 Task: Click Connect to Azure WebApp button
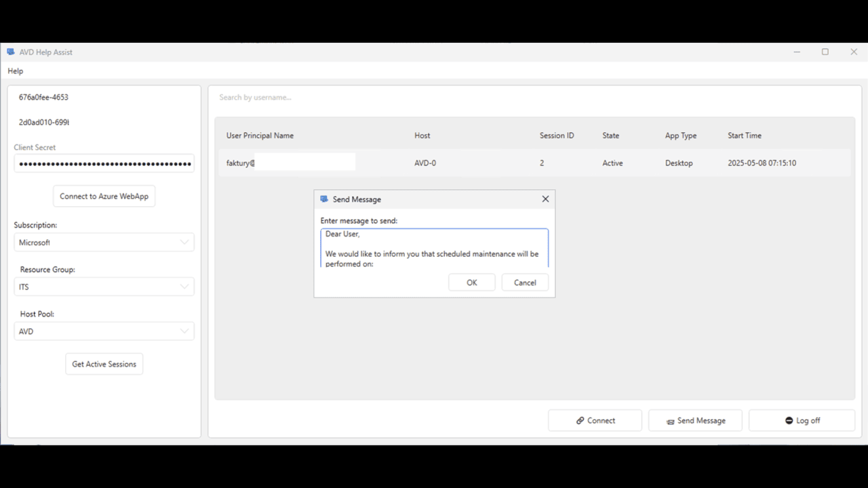(104, 196)
